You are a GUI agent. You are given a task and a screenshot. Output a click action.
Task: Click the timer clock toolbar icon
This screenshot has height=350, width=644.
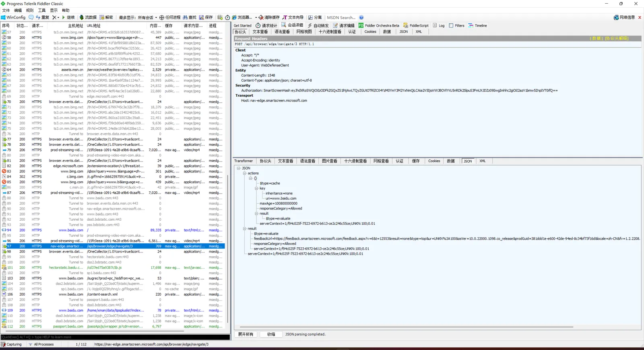[227, 17]
